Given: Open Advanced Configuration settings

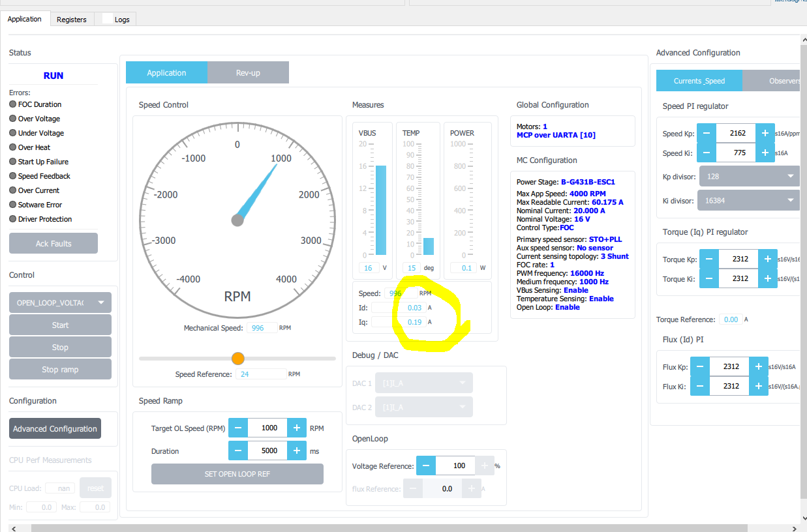Looking at the screenshot, I should coord(55,428).
